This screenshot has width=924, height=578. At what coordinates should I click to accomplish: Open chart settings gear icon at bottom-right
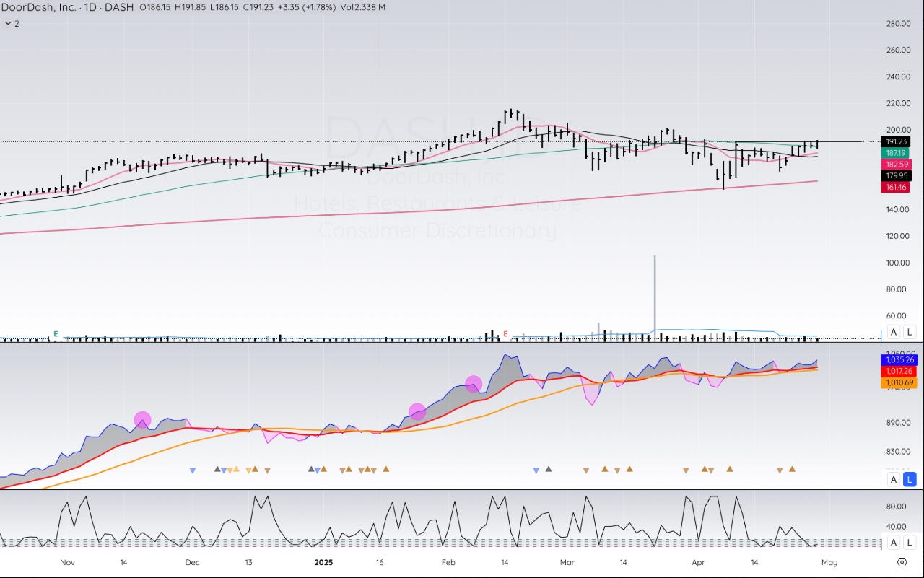pyautogui.click(x=902, y=562)
